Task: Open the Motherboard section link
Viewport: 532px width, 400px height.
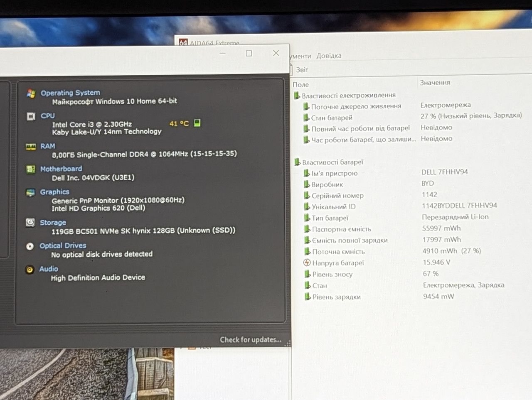Action: [61, 169]
